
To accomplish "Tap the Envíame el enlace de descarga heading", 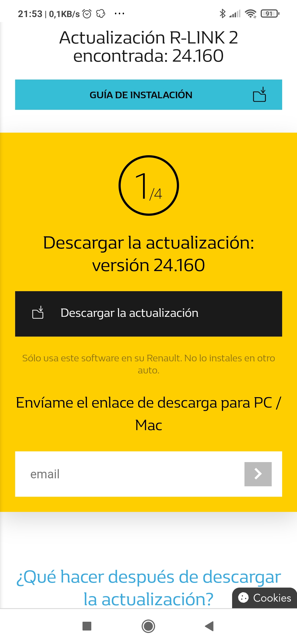I will [x=148, y=414].
